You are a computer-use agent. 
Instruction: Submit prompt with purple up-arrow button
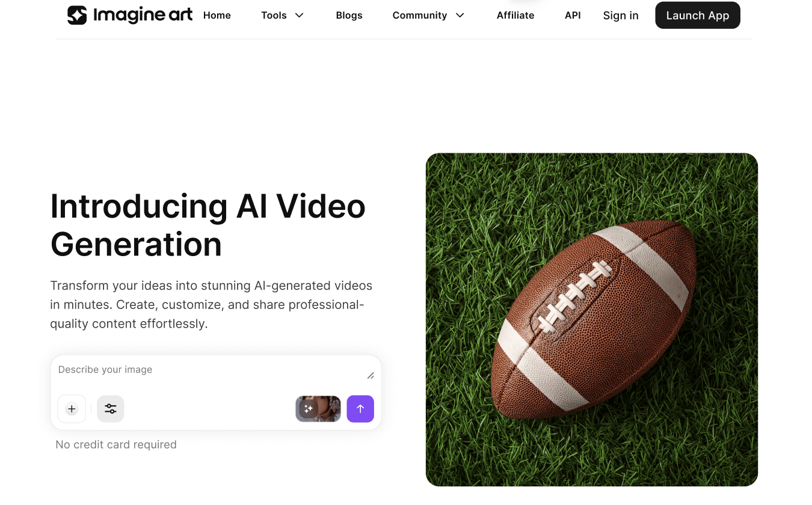click(360, 409)
